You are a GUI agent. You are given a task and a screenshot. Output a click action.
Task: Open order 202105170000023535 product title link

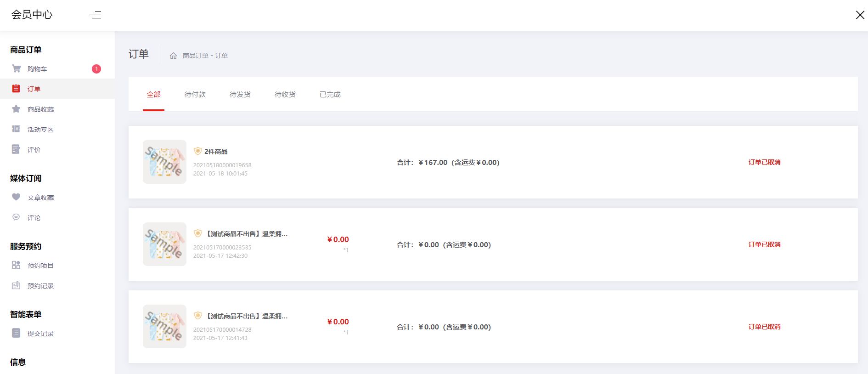(247, 234)
